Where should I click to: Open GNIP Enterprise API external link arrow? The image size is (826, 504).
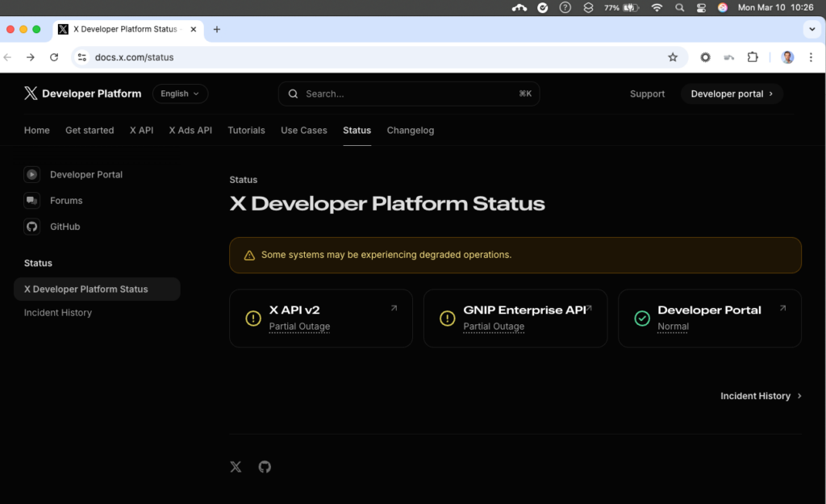(x=589, y=308)
